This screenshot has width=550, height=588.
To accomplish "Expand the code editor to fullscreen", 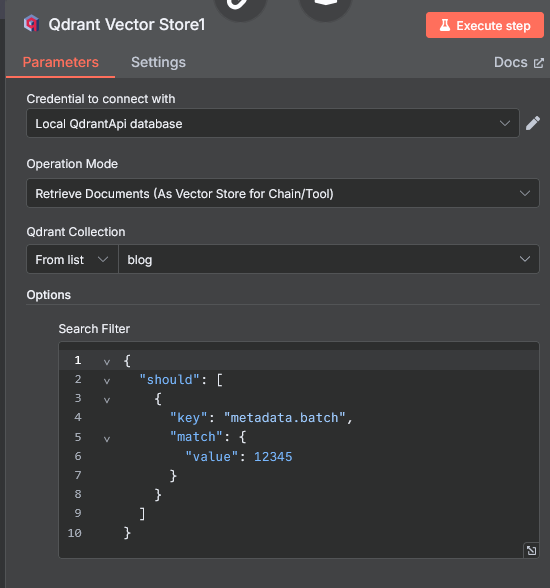I will [x=531, y=550].
